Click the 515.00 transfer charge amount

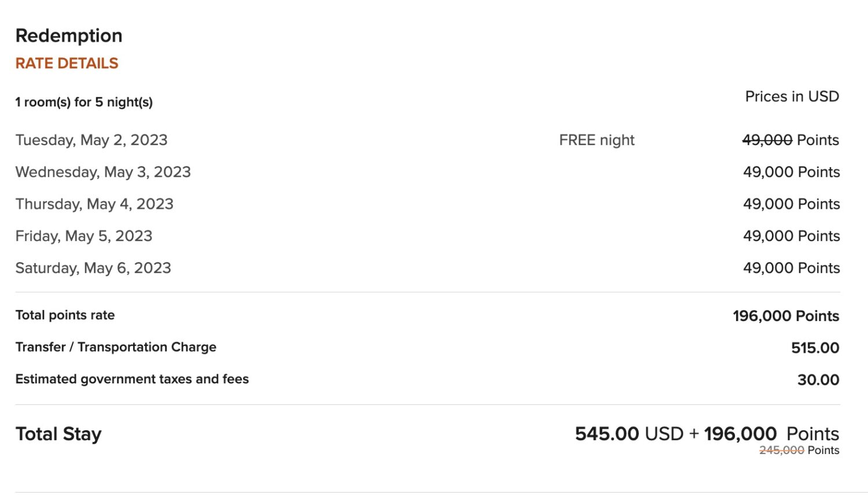(815, 348)
